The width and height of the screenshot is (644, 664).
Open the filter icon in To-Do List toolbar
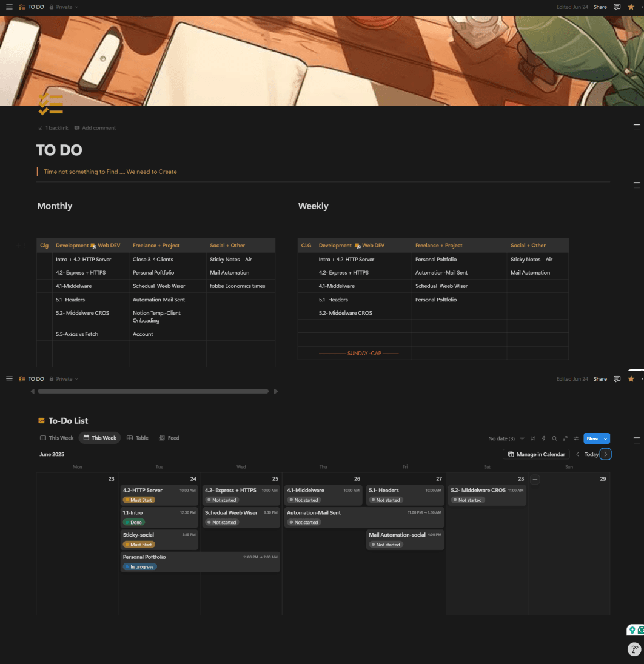pos(522,438)
